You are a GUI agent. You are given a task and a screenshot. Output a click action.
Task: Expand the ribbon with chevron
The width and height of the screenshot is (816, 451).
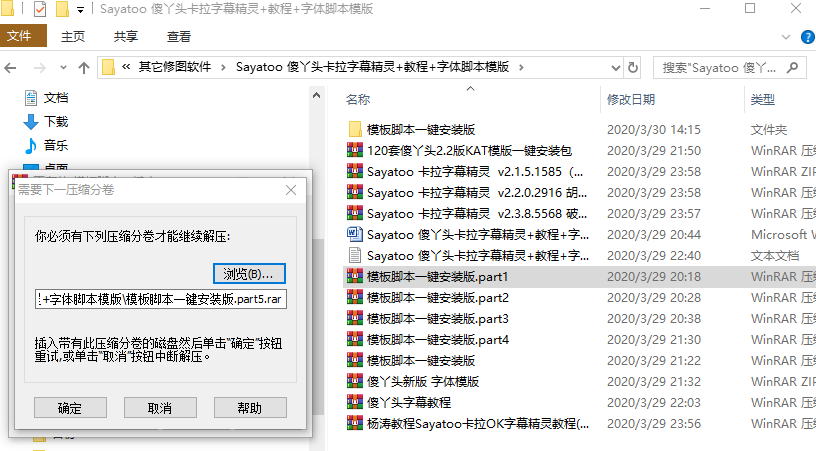click(x=786, y=37)
